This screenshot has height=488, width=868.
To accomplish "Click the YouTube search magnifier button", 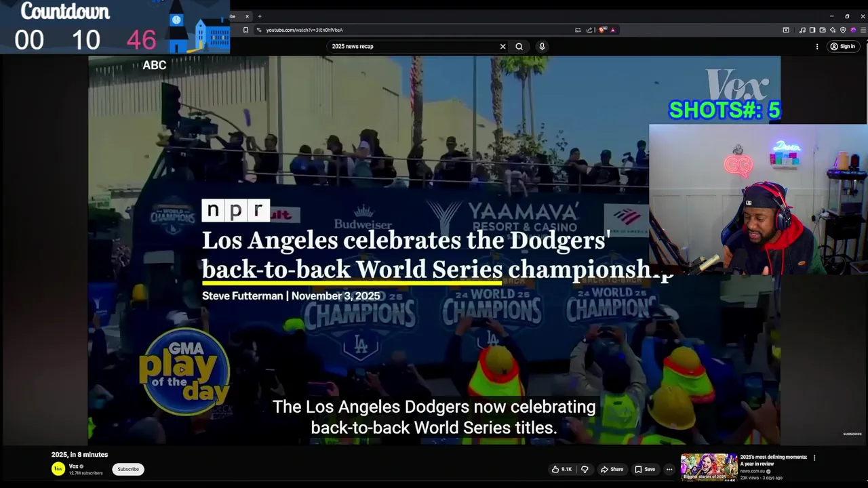I will [x=519, y=46].
